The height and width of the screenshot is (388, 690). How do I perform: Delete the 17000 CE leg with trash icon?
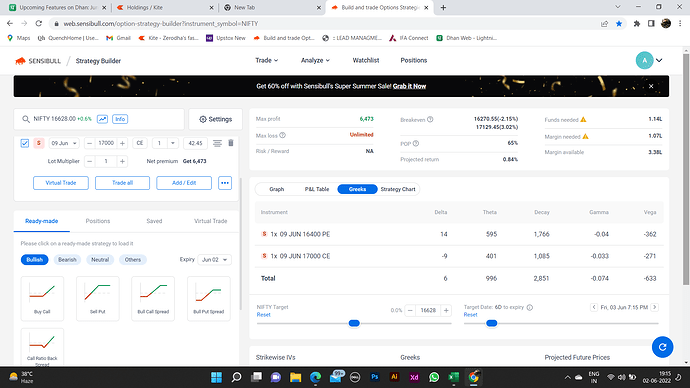[x=231, y=143]
